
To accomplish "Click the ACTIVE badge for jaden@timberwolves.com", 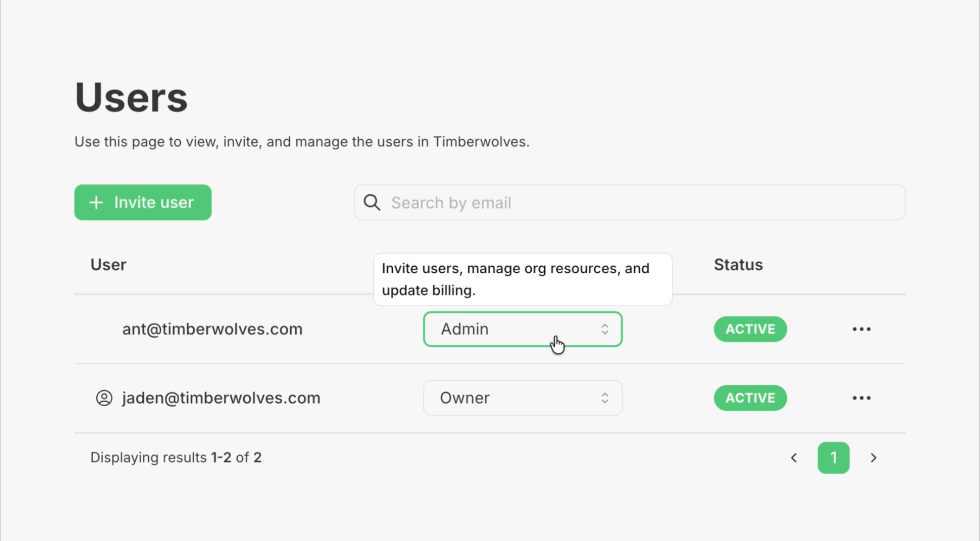I will (x=750, y=398).
